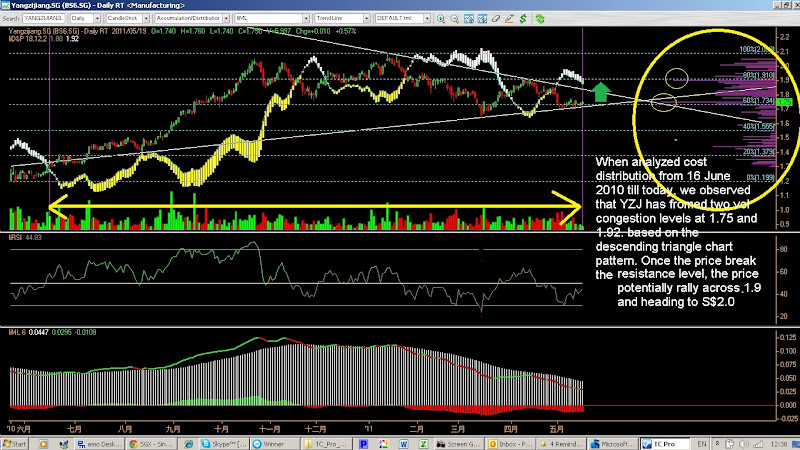Image resolution: width=800 pixels, height=450 pixels.
Task: Switch to Microsoft taskbar window
Action: (x=613, y=444)
